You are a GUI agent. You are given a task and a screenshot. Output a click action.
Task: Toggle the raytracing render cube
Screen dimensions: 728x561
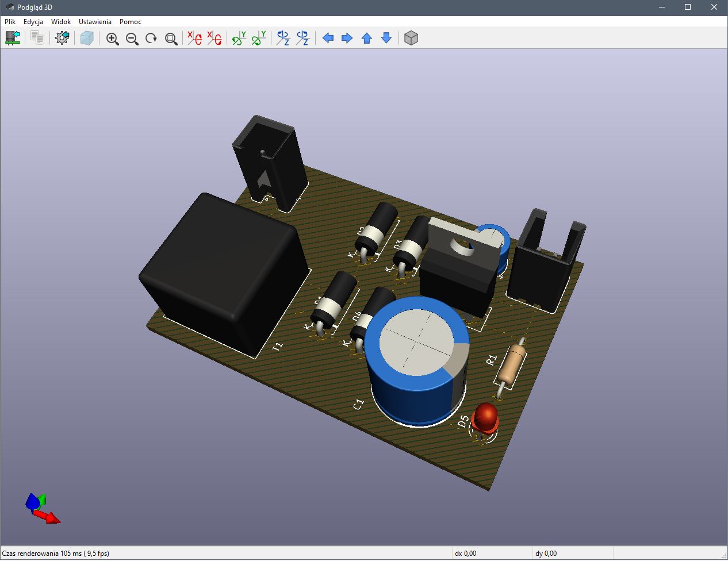tap(87, 38)
